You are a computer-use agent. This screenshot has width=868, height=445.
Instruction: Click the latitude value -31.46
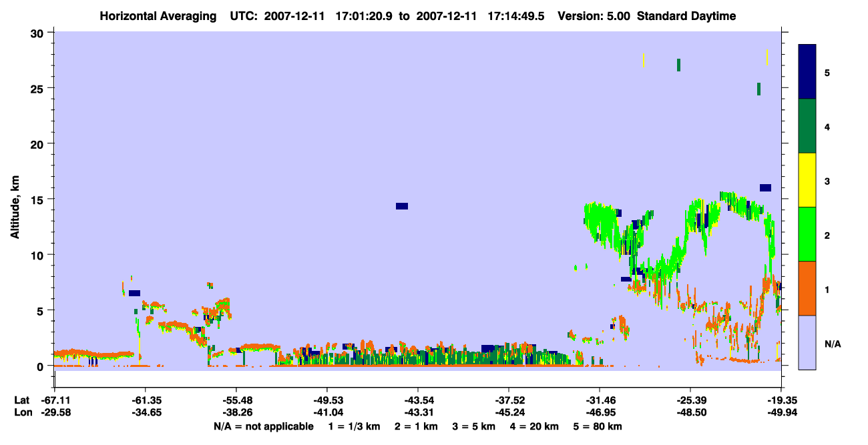click(x=600, y=400)
